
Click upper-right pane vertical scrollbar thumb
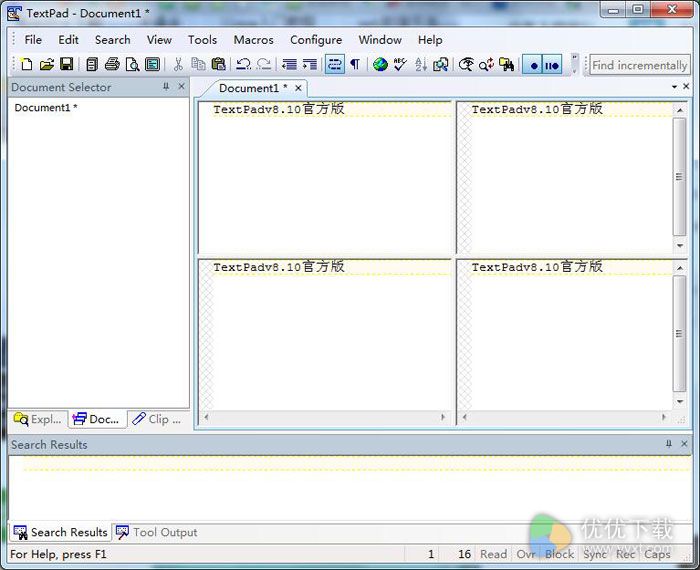(679, 177)
